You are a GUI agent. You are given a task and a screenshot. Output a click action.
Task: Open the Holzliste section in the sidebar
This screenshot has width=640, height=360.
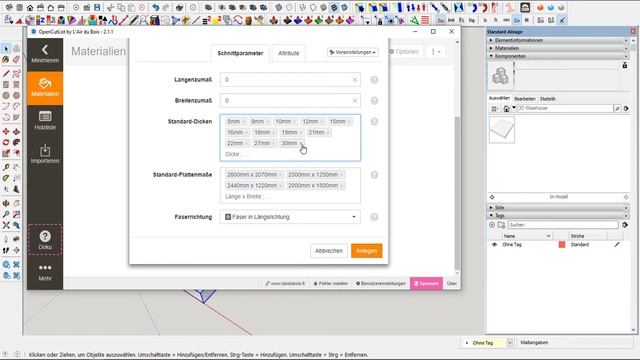tap(45, 120)
